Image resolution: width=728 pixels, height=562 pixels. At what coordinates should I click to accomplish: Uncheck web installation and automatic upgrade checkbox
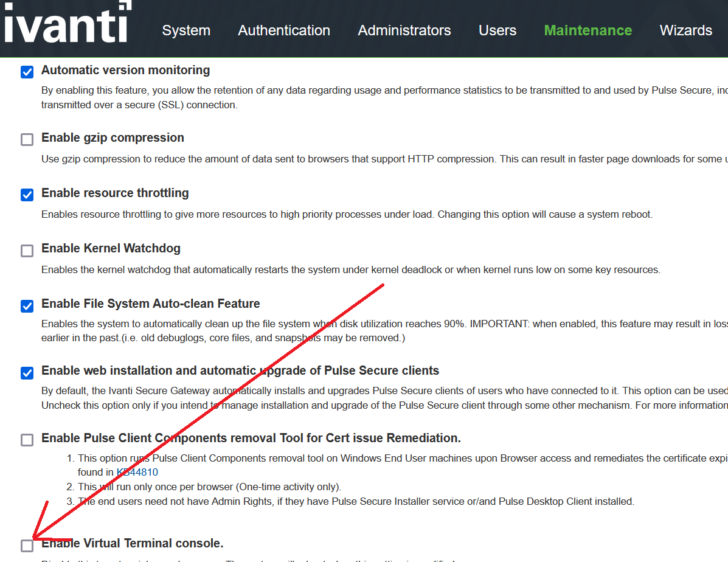(27, 373)
